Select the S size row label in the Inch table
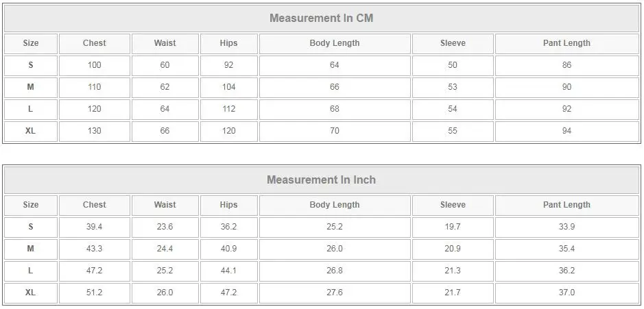This screenshot has width=644, height=309. point(31,227)
